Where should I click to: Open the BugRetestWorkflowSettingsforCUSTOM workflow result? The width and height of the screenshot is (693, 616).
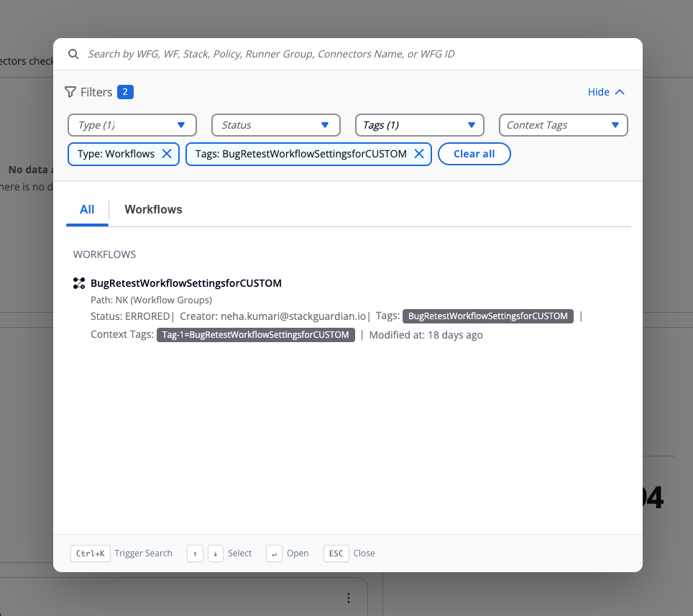coord(186,283)
